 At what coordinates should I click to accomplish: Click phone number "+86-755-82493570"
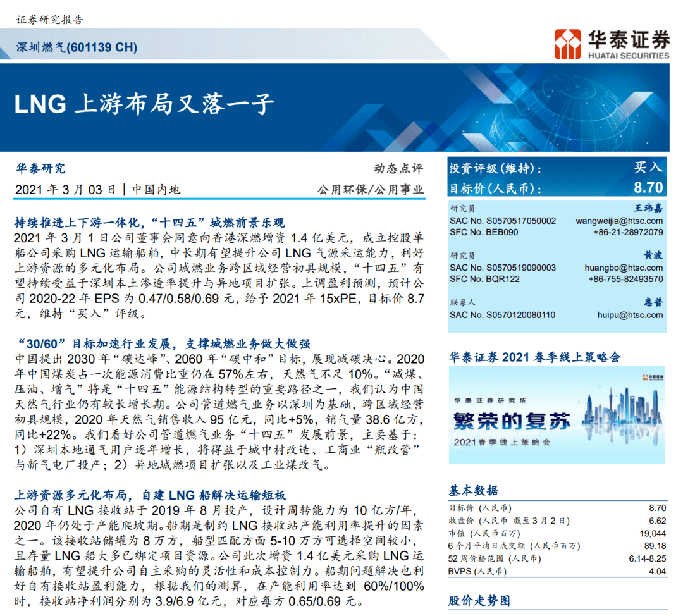625,279
